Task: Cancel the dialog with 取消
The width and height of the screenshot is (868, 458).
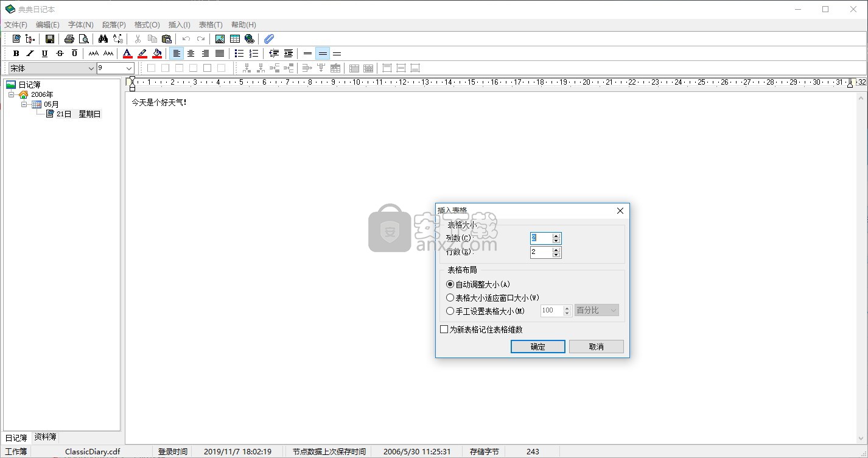Action: [597, 347]
